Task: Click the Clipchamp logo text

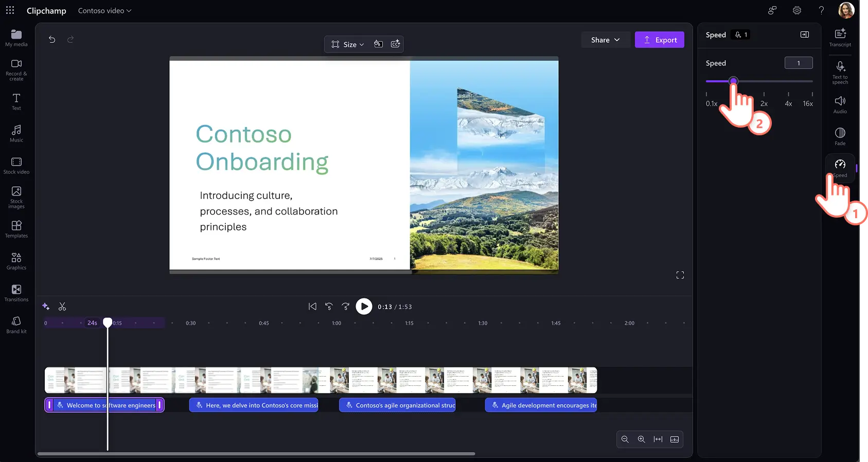Action: [46, 10]
